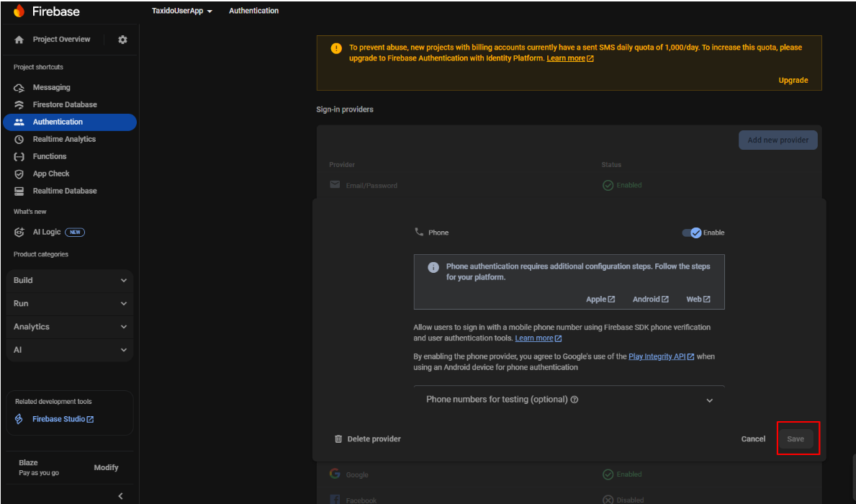Click the Firebase logo icon
This screenshot has width=856, height=504.
pyautogui.click(x=19, y=12)
